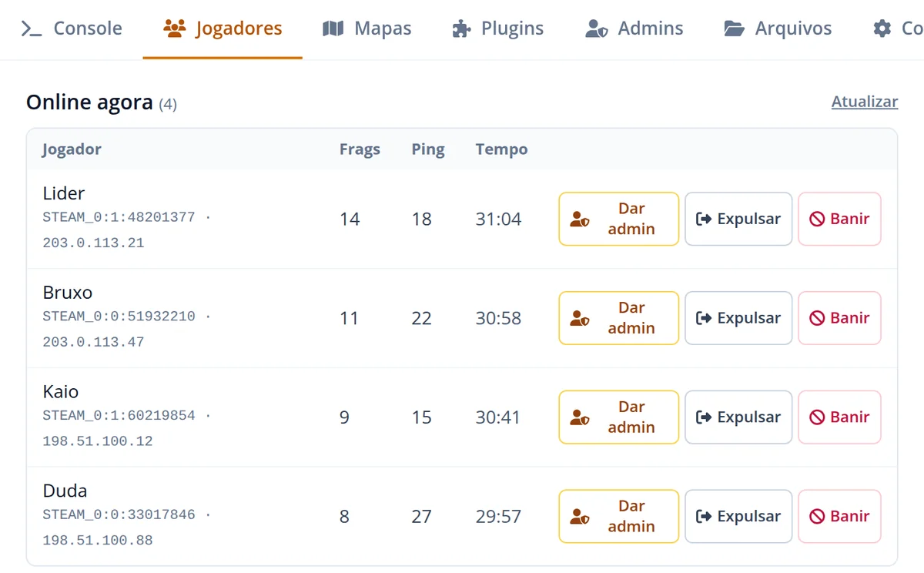Click the Tempo column header
The height and width of the screenshot is (573, 924).
tap(502, 149)
